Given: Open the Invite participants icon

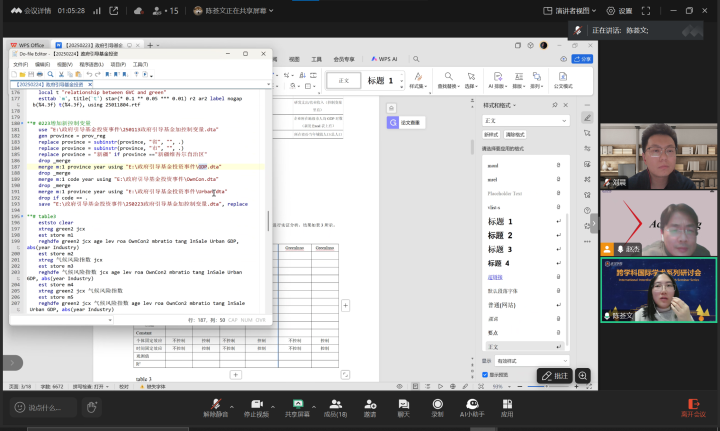Looking at the screenshot, I should (370, 403).
